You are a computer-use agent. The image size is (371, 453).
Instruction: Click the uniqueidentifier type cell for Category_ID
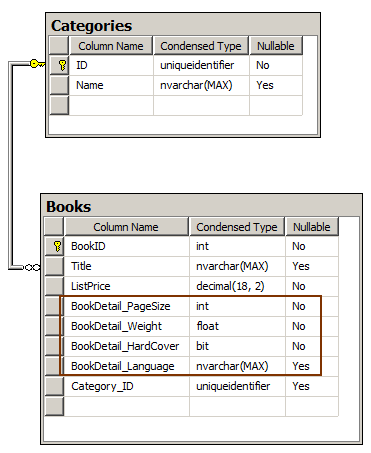point(237,386)
